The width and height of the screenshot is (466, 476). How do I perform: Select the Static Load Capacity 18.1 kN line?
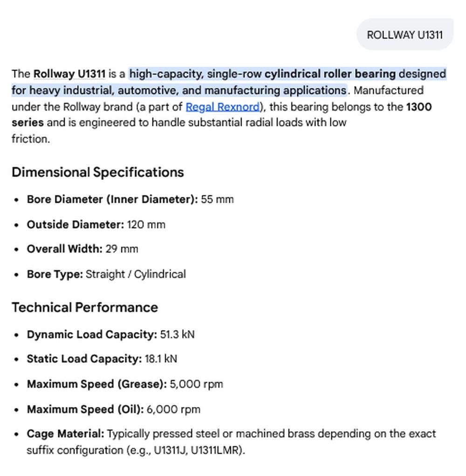(x=102, y=359)
